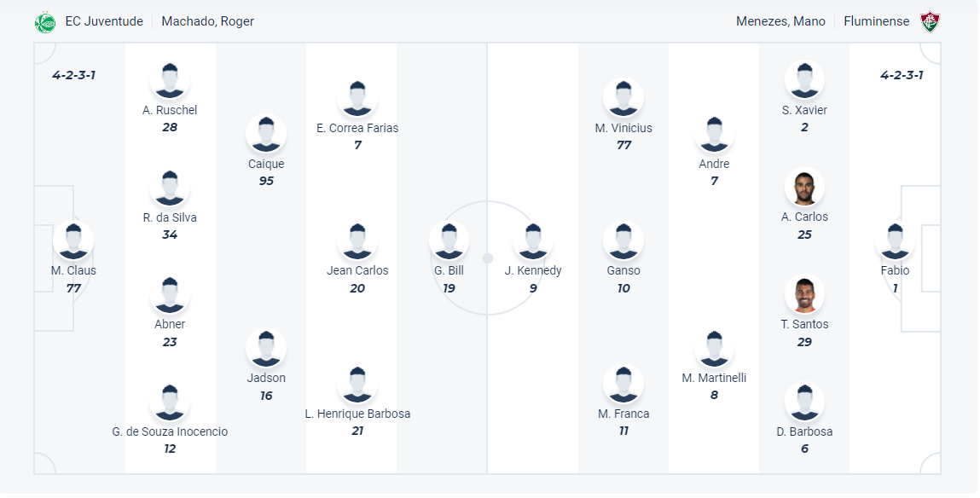
Task: Open the Fluminense team name link
Action: pos(876,21)
